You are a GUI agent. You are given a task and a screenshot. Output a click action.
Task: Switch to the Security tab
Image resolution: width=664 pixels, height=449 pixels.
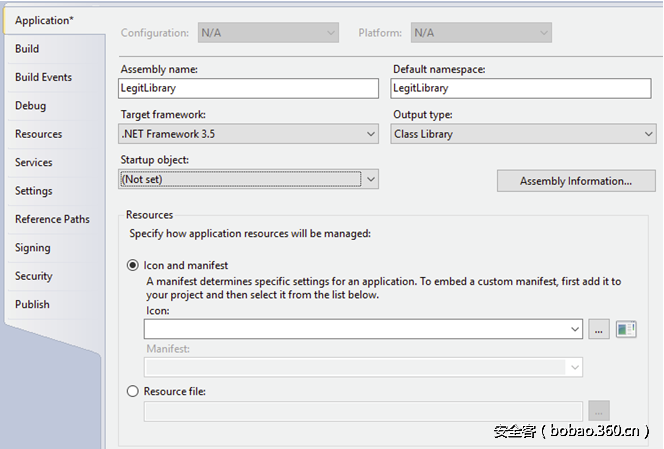33,276
